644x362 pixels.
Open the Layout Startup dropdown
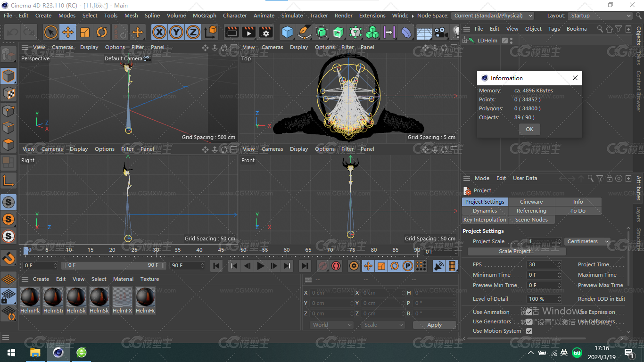coord(600,16)
